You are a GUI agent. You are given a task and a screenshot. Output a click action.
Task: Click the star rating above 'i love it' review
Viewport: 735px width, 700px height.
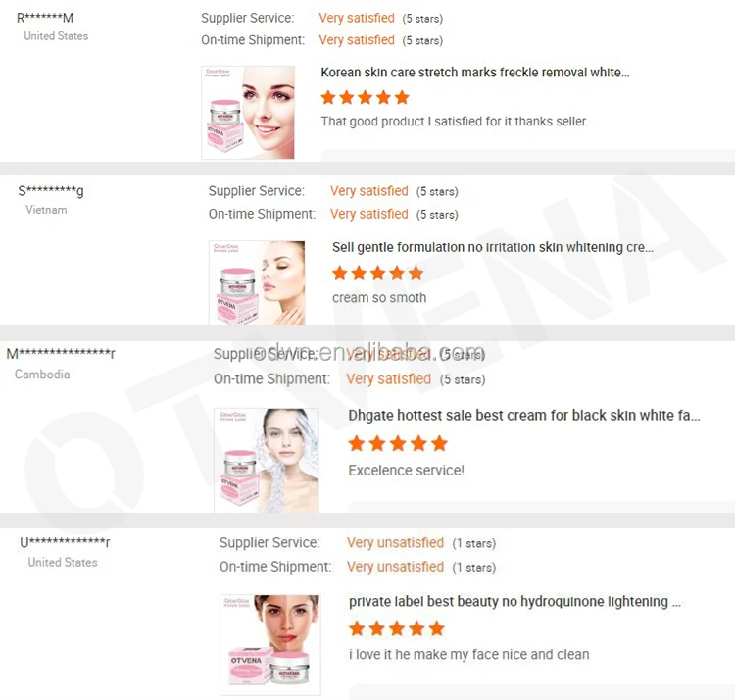[397, 628]
